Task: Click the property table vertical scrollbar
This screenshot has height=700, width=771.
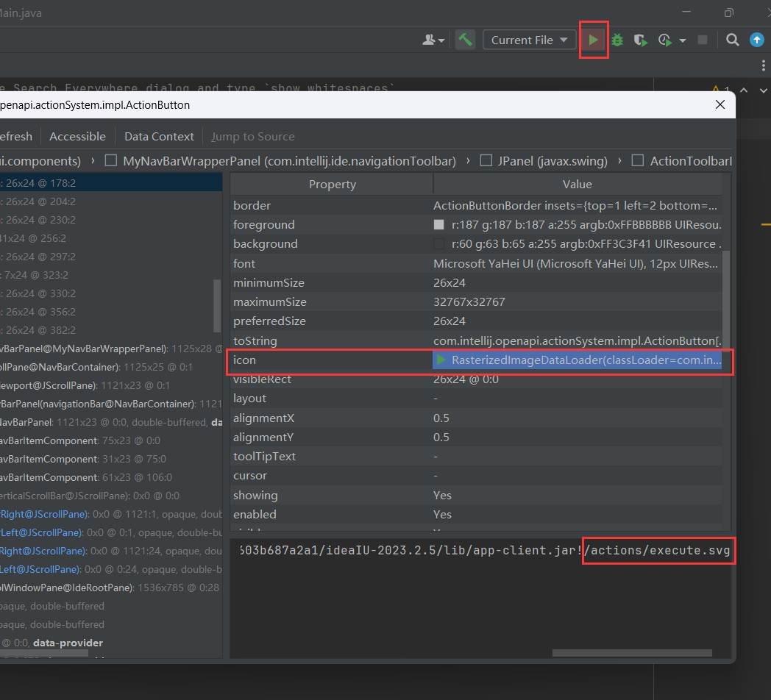Action: (726, 300)
